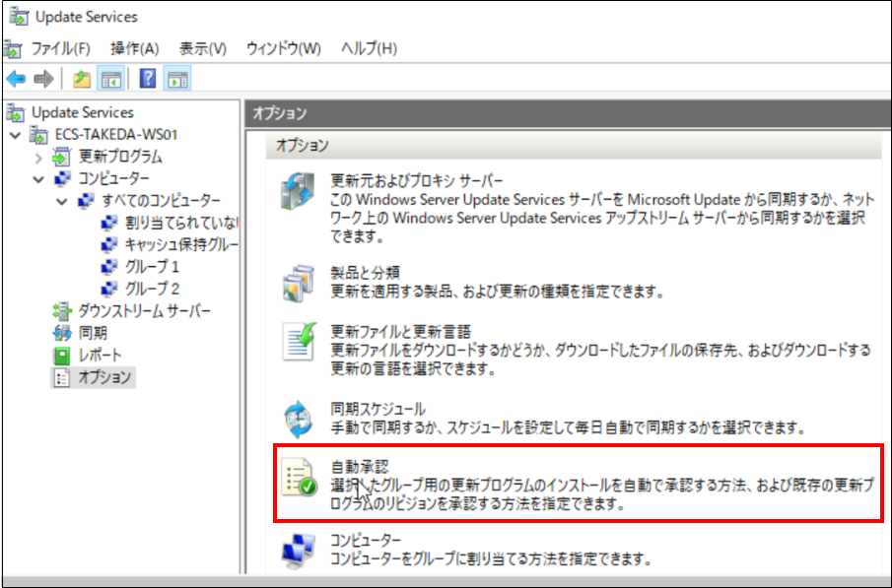Select the ECS-TAKEDA-WS01 server node label

coord(116,135)
